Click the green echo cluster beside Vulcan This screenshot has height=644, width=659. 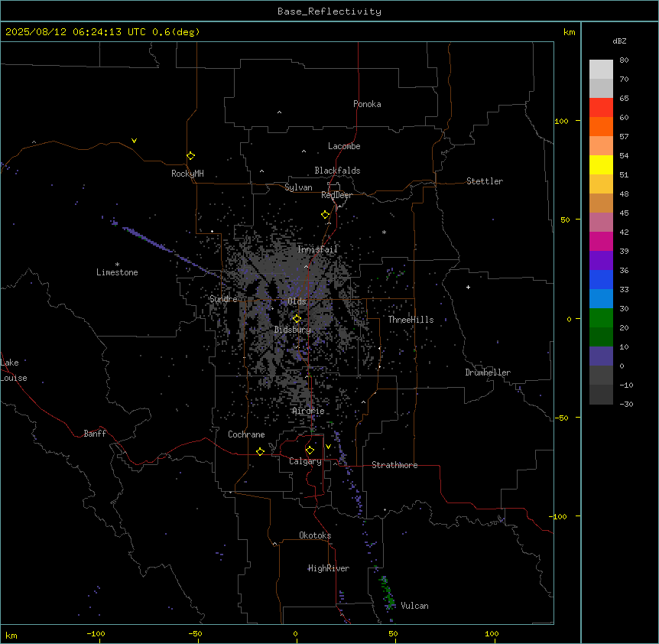[388, 593]
